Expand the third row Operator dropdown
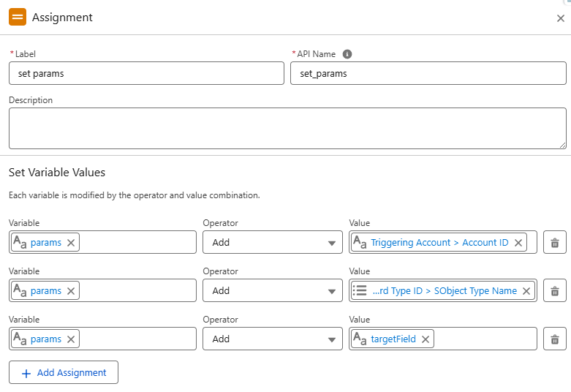Viewport: 571px width, 392px height. tap(272, 339)
